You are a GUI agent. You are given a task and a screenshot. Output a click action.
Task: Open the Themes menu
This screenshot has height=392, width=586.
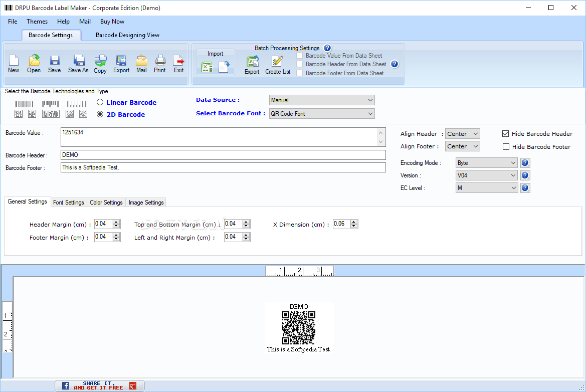37,22
